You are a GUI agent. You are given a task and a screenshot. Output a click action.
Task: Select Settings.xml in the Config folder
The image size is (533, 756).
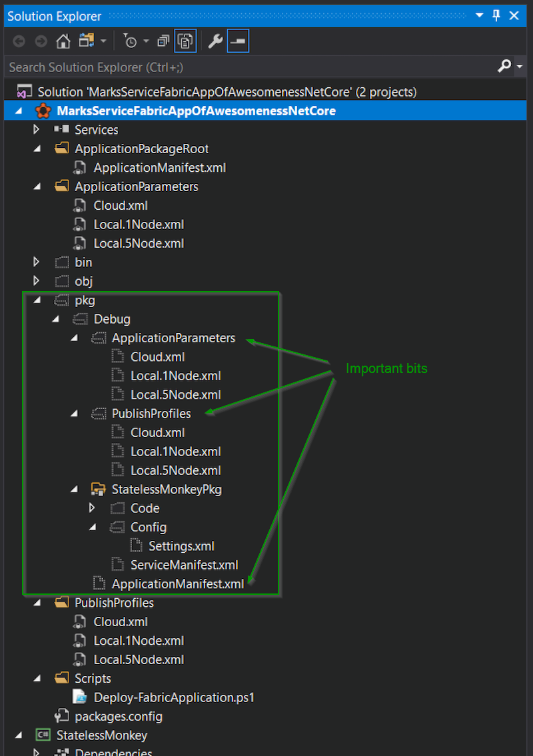tap(181, 546)
